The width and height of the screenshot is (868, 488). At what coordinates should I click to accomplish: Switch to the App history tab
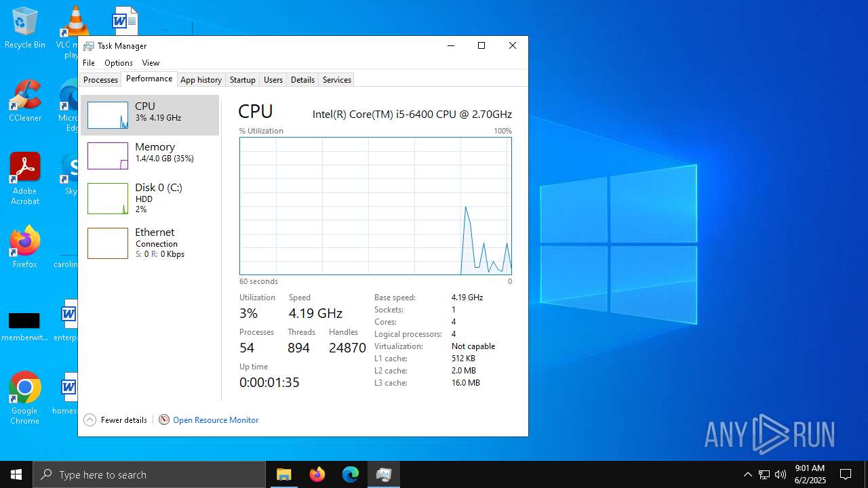(x=201, y=80)
